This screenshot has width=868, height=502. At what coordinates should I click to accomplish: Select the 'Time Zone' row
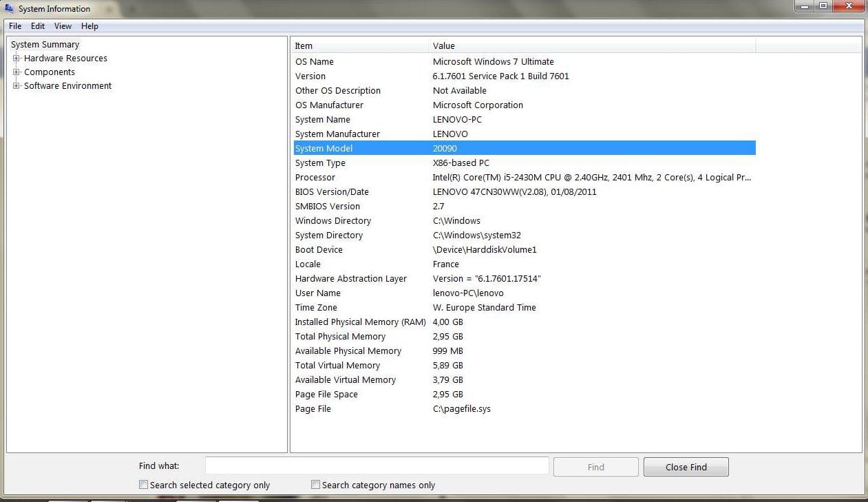click(525, 308)
